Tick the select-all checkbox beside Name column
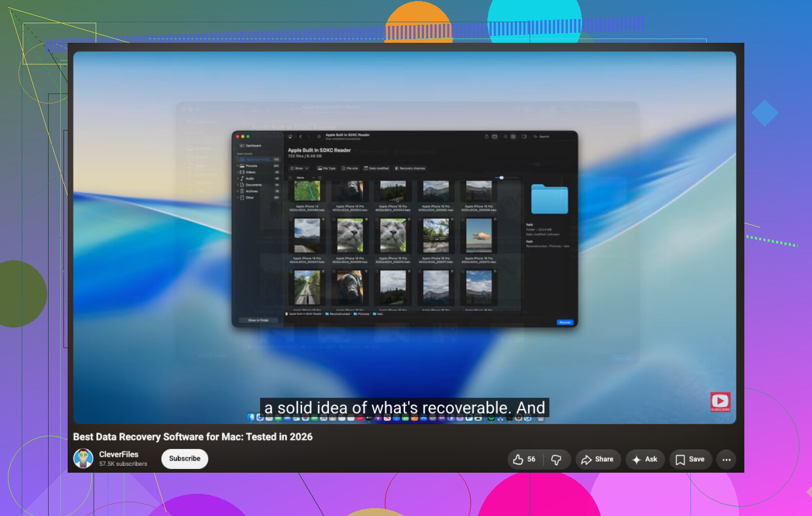The height and width of the screenshot is (516, 812). (290, 177)
